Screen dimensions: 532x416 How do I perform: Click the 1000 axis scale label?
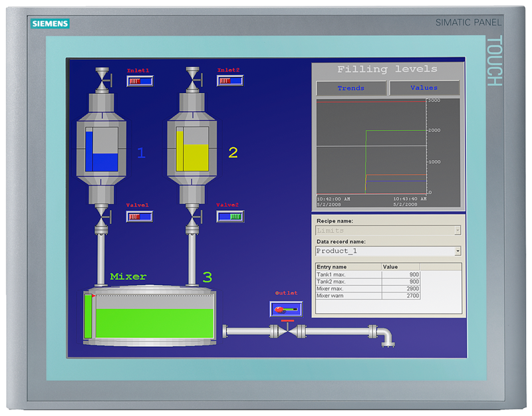434,161
